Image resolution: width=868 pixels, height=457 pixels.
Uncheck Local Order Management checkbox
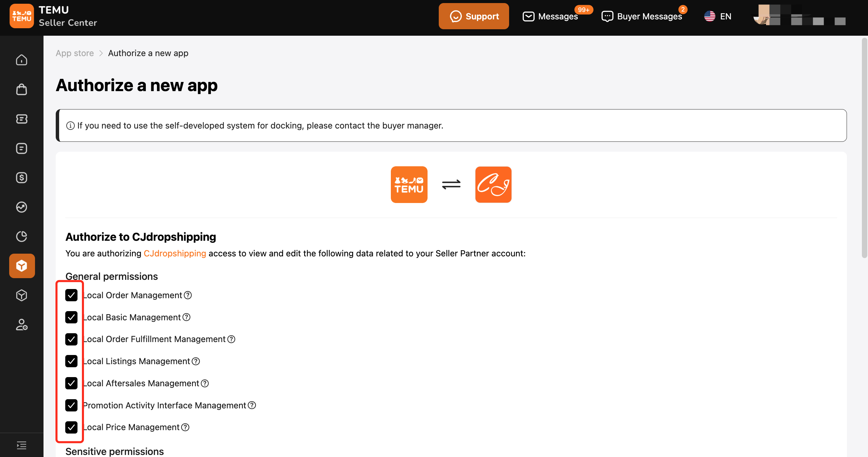point(71,295)
